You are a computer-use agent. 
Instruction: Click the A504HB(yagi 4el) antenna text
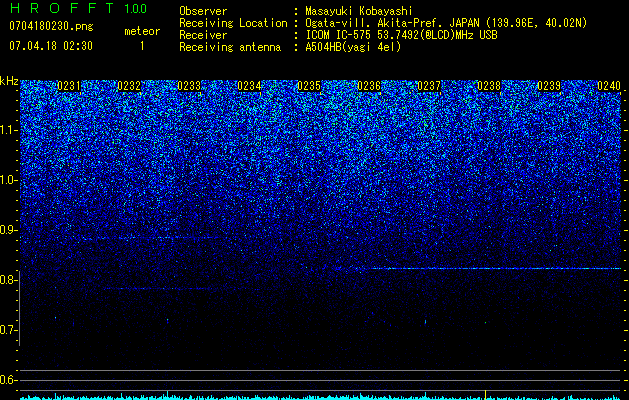click(353, 47)
